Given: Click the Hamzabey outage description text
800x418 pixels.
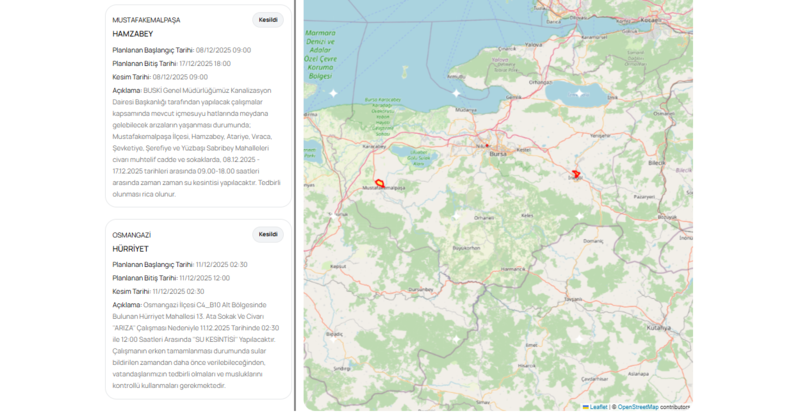Looking at the screenshot, I should (191, 142).
